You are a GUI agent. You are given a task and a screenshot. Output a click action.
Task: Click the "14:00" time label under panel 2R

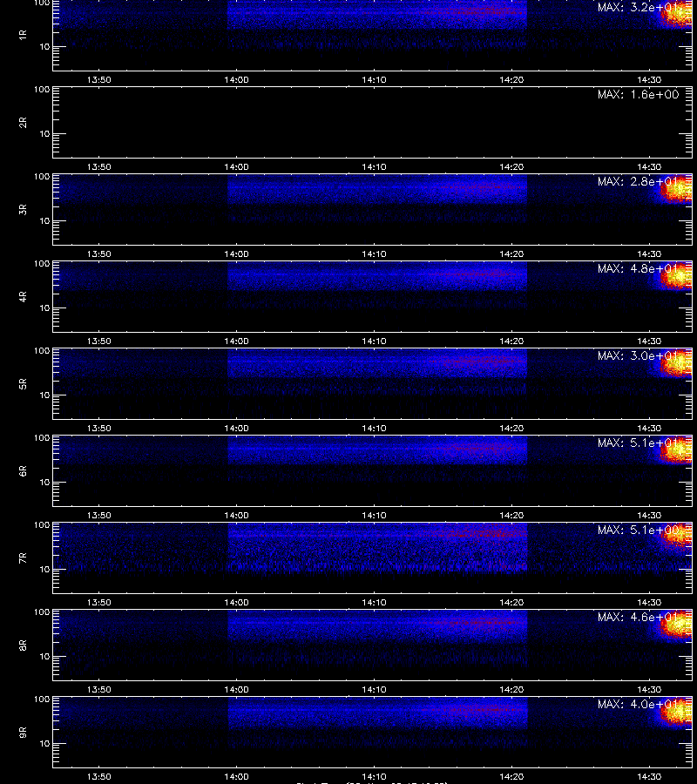[236, 166]
